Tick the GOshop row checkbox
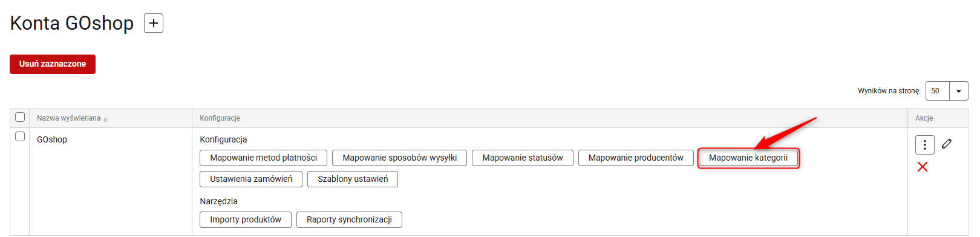The width and height of the screenshot is (980, 237). [20, 136]
